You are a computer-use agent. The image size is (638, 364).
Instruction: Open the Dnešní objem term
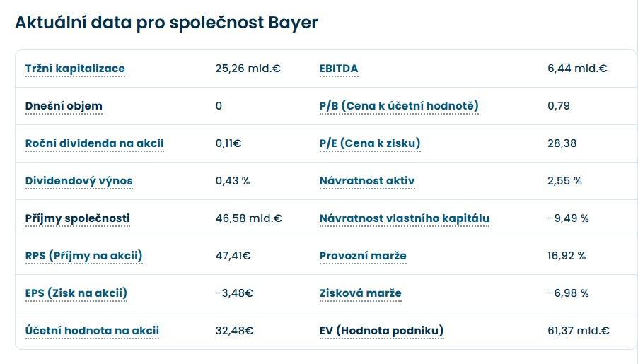click(x=64, y=106)
